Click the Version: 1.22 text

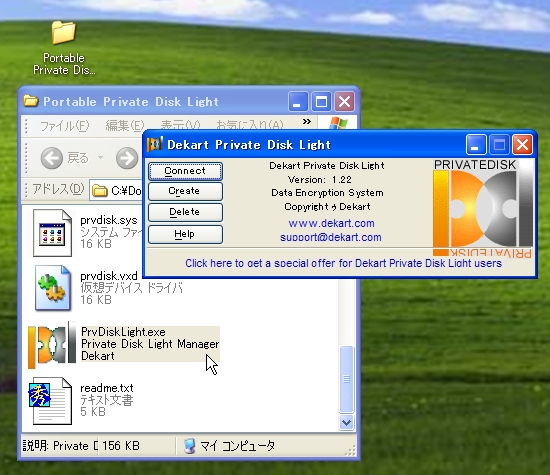click(320, 180)
